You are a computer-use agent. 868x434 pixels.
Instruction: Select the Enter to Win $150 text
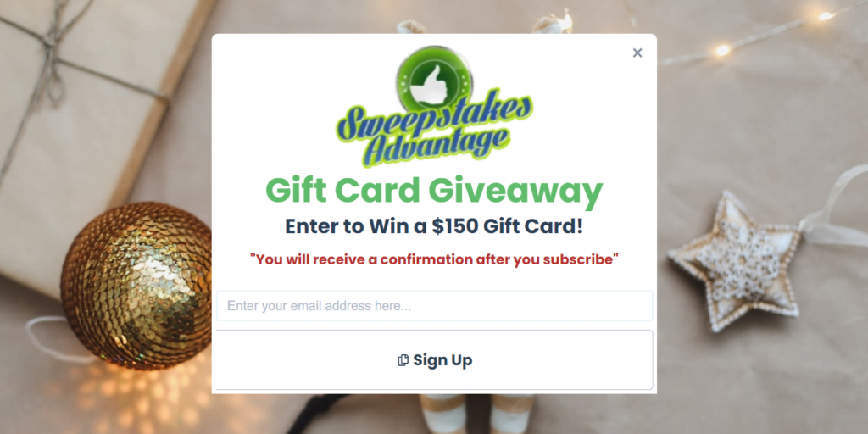pyautogui.click(x=434, y=226)
